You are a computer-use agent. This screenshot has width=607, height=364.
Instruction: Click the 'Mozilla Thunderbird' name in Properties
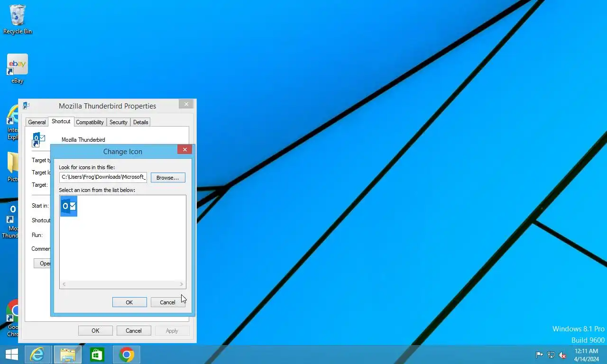[x=83, y=140]
